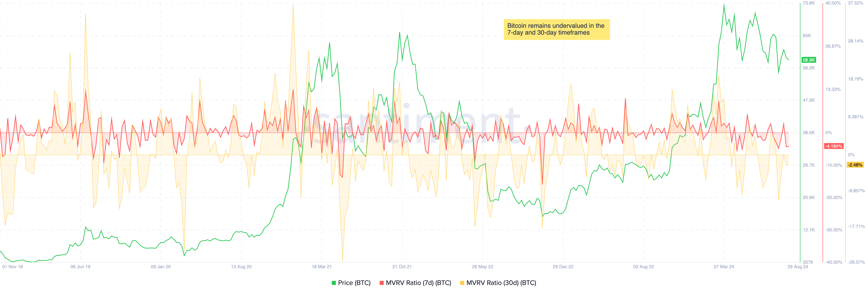The width and height of the screenshot is (868, 294).
Task: Click the 40.00% axis label
Action: pos(833,3)
